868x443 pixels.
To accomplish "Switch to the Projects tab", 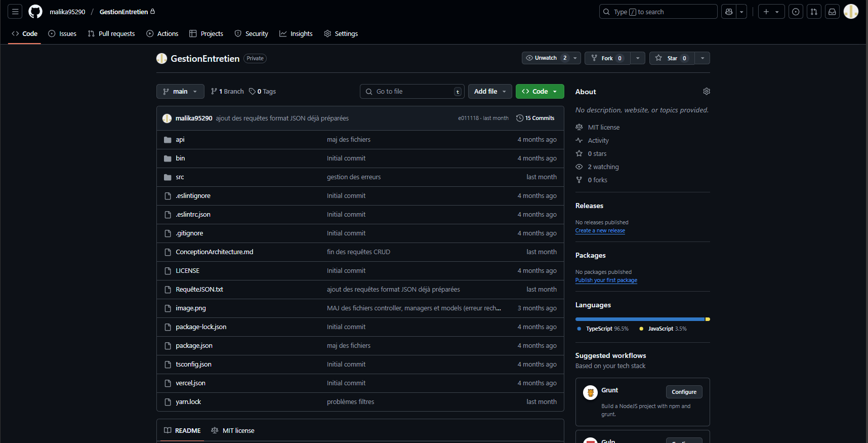I will [206, 34].
